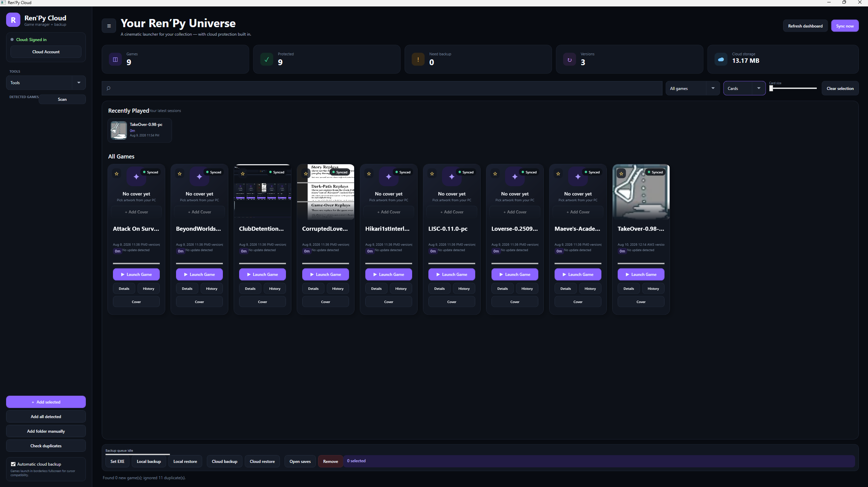Click the CorruptedLove... cover thumbnail
The height and width of the screenshot is (487, 868).
click(326, 192)
